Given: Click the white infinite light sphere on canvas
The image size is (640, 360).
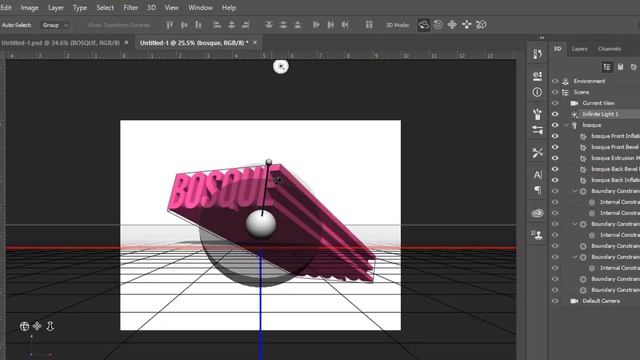Looking at the screenshot, I should pos(261,224).
